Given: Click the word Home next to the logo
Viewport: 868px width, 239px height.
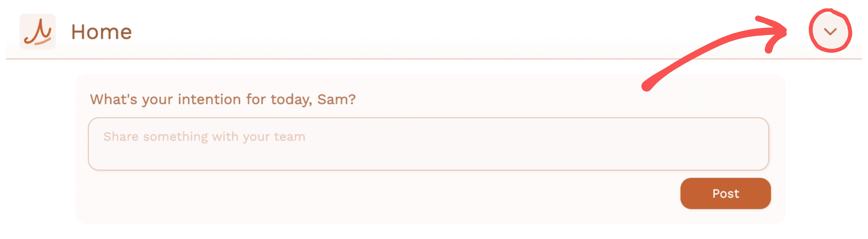Looking at the screenshot, I should tap(101, 32).
